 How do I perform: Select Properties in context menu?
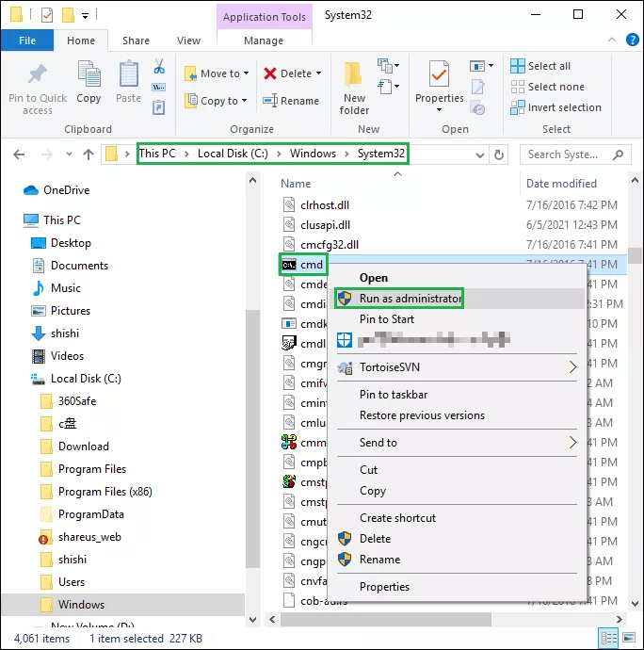[457, 587]
